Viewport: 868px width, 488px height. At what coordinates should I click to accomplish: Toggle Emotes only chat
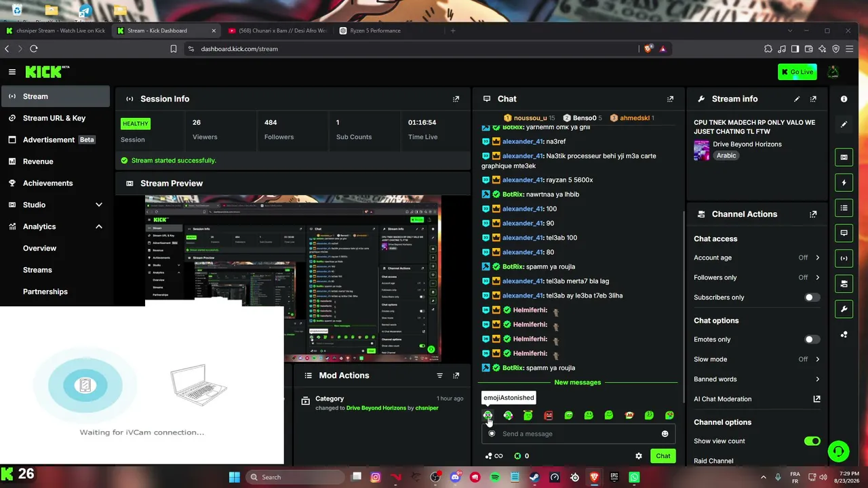tap(812, 340)
